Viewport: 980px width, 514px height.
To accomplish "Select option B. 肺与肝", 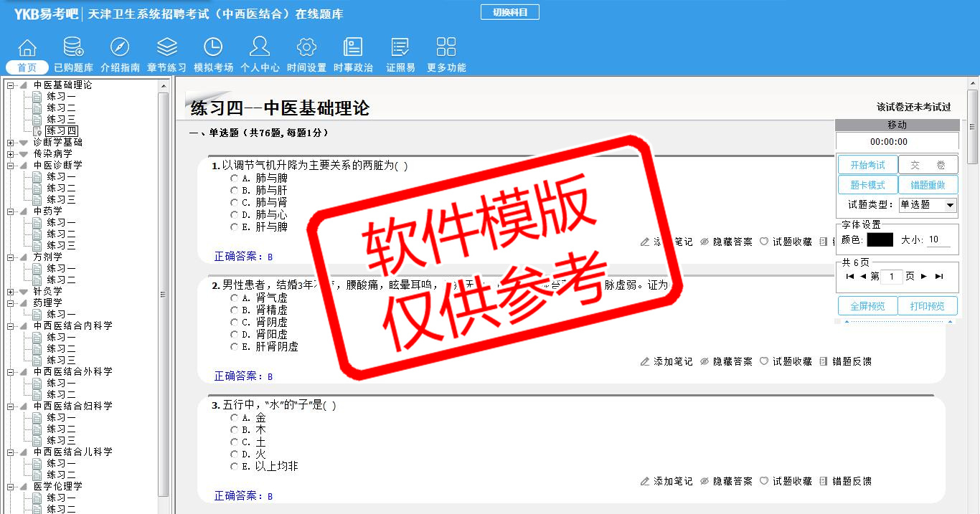I will [234, 190].
